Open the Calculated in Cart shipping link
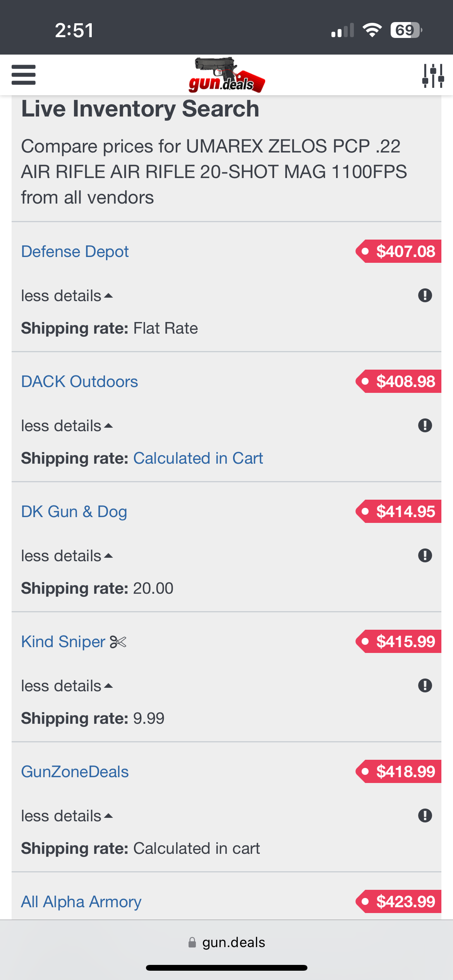Viewport: 453px width, 980px height. point(198,458)
